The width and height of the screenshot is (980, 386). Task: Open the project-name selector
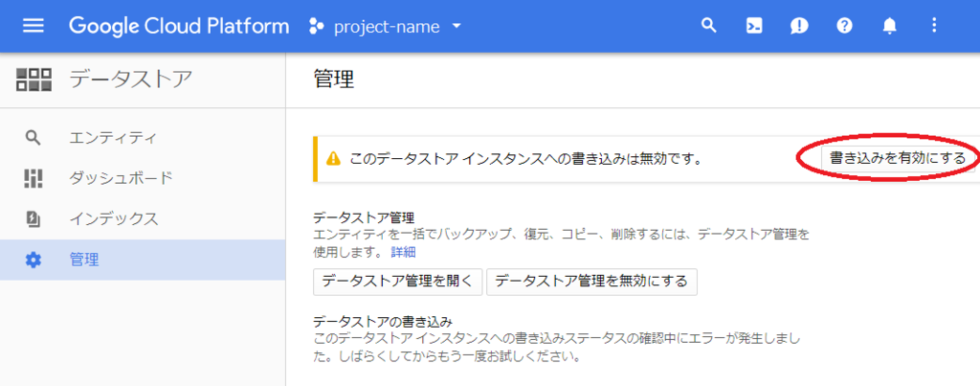click(x=386, y=26)
